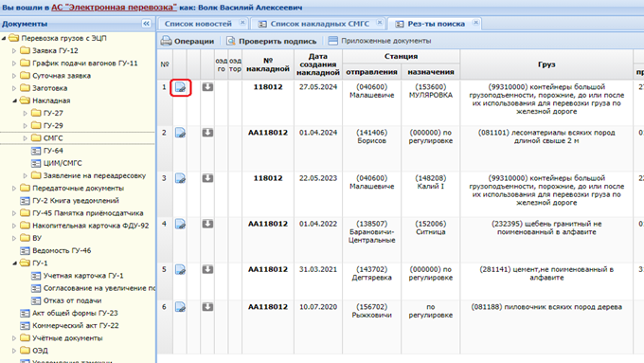Screen dimensions: 644x363
Task: Close the Список новостей tab
Action: [x=242, y=23]
